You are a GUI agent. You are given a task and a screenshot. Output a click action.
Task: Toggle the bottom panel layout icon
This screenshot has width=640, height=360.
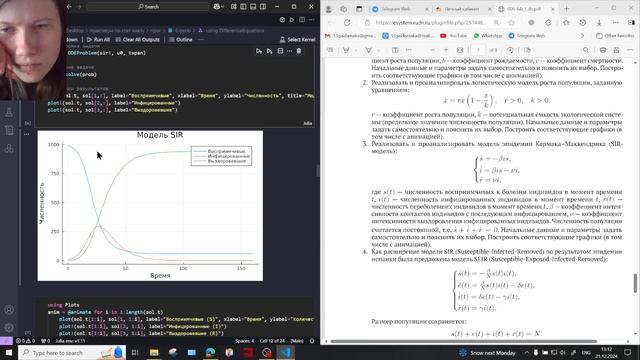[253, 7]
